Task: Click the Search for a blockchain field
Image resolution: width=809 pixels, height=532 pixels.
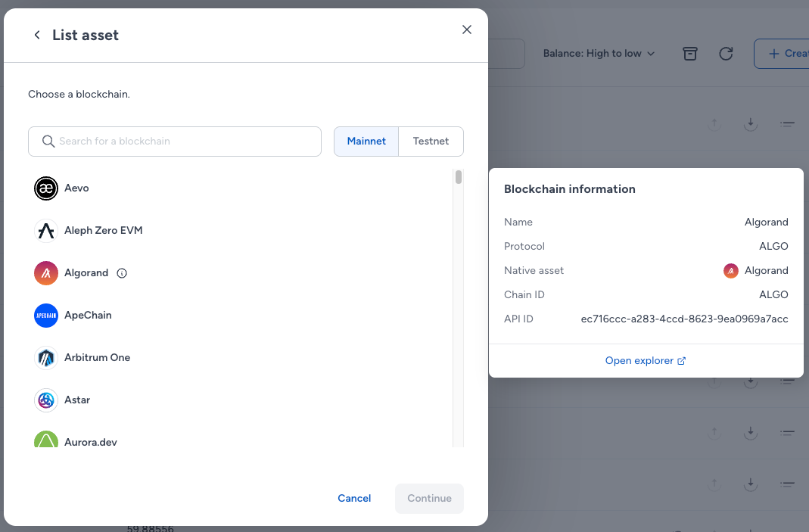Action: coord(175,142)
